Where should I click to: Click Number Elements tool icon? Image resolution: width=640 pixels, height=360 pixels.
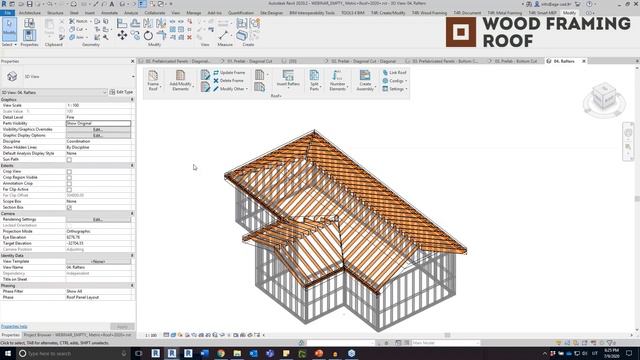337,76
